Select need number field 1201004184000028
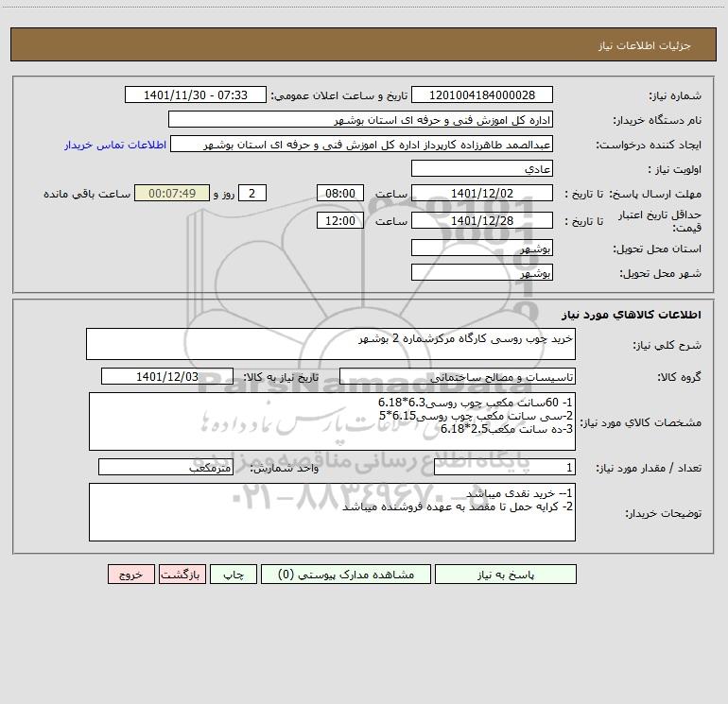This screenshot has width=728, height=704. [482, 94]
